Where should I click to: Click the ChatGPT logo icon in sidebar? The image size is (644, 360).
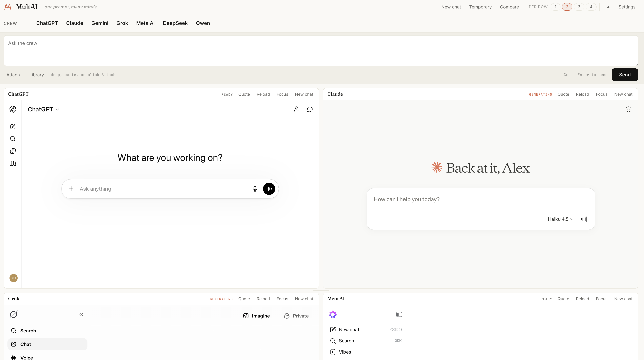coord(13,109)
